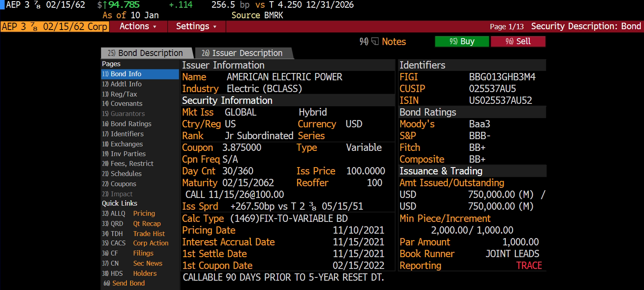
Task: Click the Pricing Date 11/10/2021
Action: pyautogui.click(x=359, y=230)
